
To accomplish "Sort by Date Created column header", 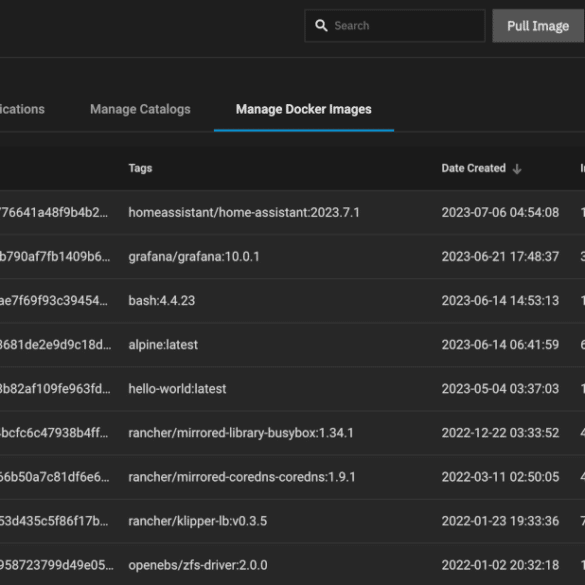I will point(473,168).
